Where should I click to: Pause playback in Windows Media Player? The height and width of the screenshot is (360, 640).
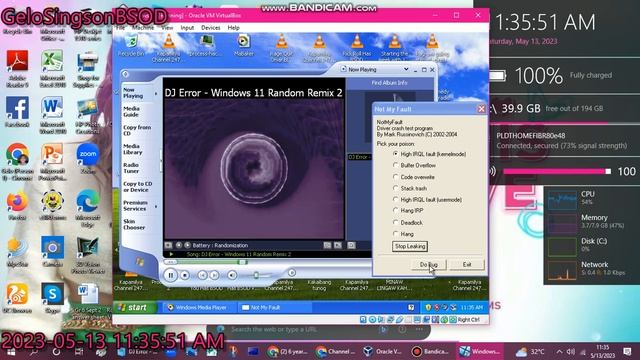[171, 275]
